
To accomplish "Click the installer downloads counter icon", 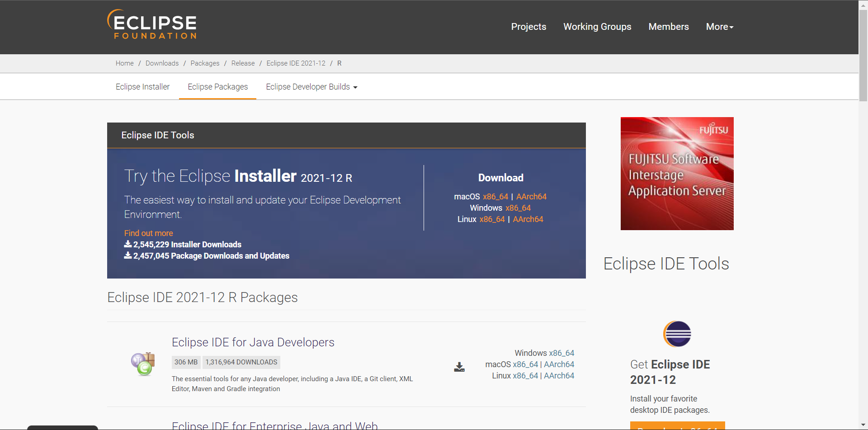I will (x=127, y=244).
